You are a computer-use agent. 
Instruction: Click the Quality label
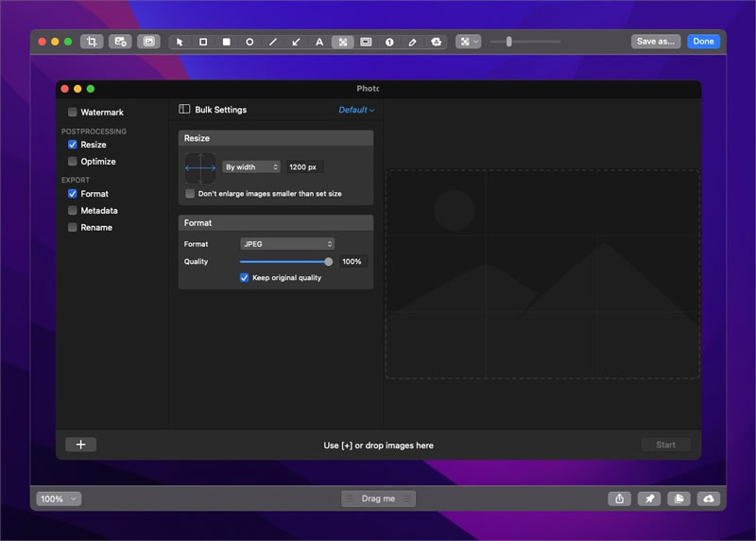196,262
